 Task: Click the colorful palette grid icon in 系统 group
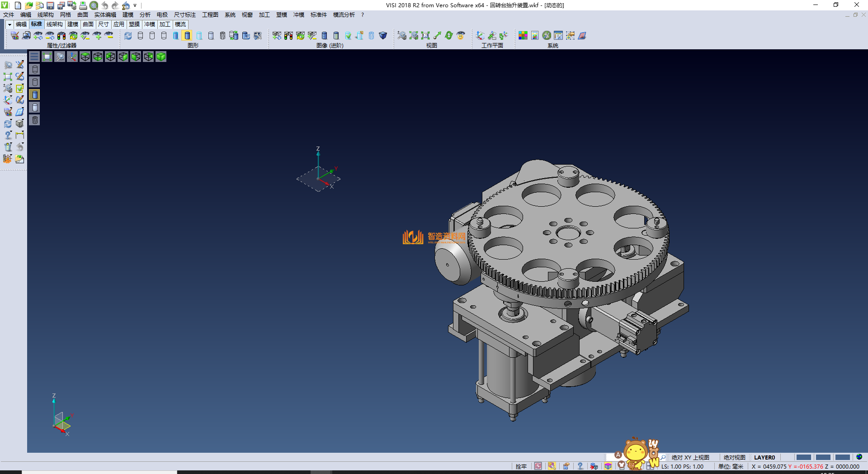pos(523,35)
